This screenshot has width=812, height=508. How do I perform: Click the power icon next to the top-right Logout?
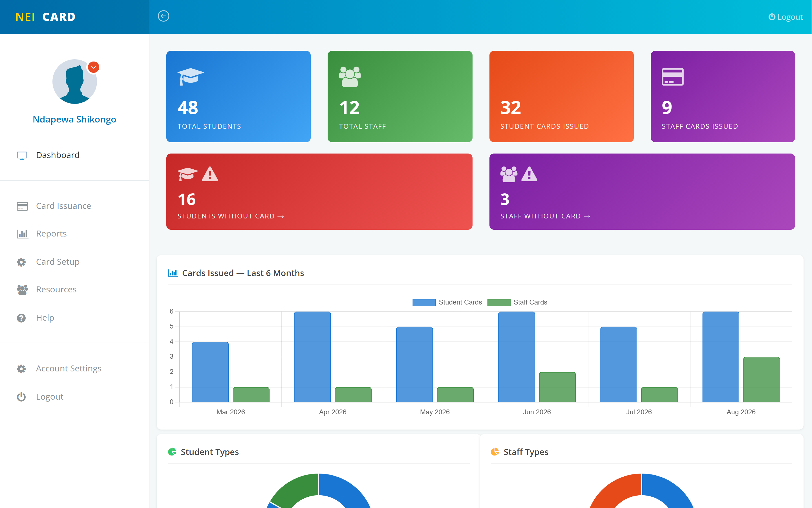click(x=772, y=17)
